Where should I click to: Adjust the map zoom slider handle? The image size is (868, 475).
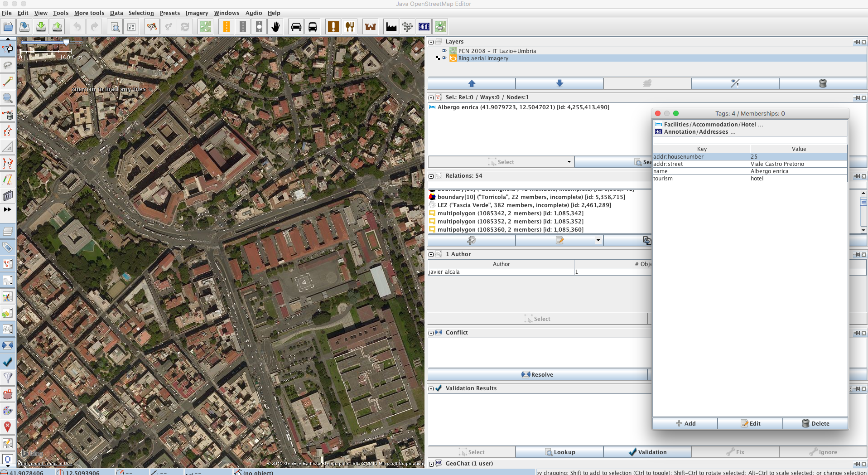point(67,42)
